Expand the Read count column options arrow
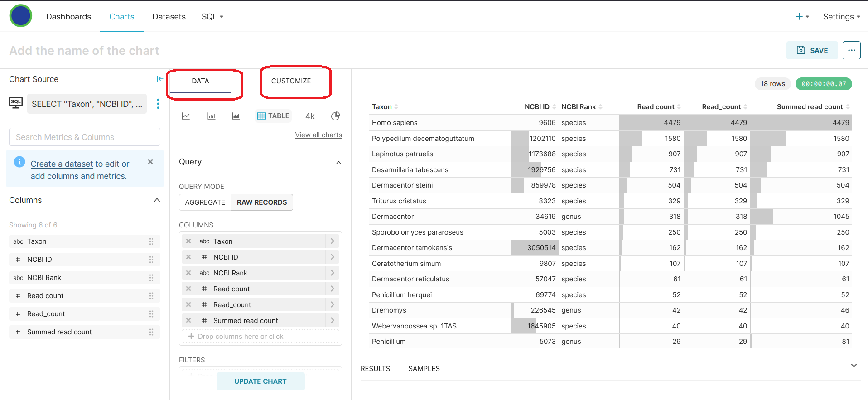The height and width of the screenshot is (400, 868). coord(332,289)
